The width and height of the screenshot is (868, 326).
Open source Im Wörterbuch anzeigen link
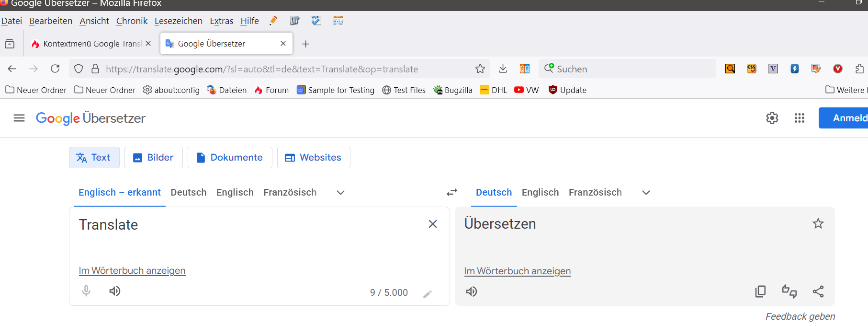[x=132, y=270]
